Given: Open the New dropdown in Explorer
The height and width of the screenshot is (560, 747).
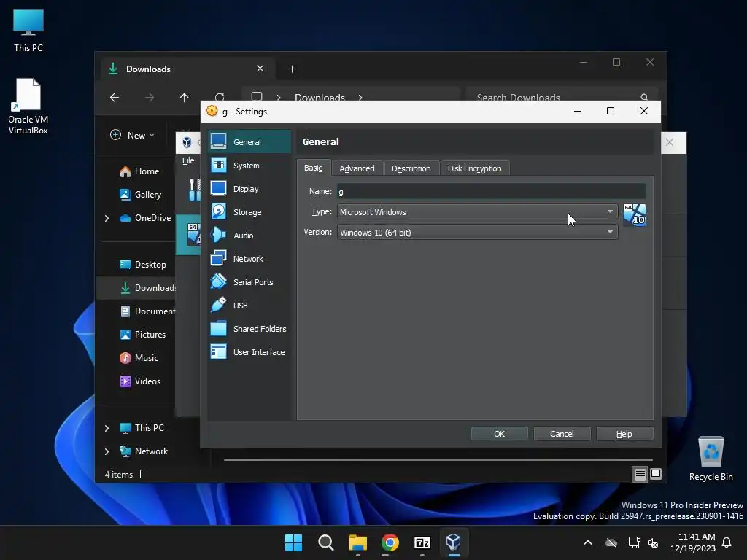Looking at the screenshot, I should pos(133,135).
